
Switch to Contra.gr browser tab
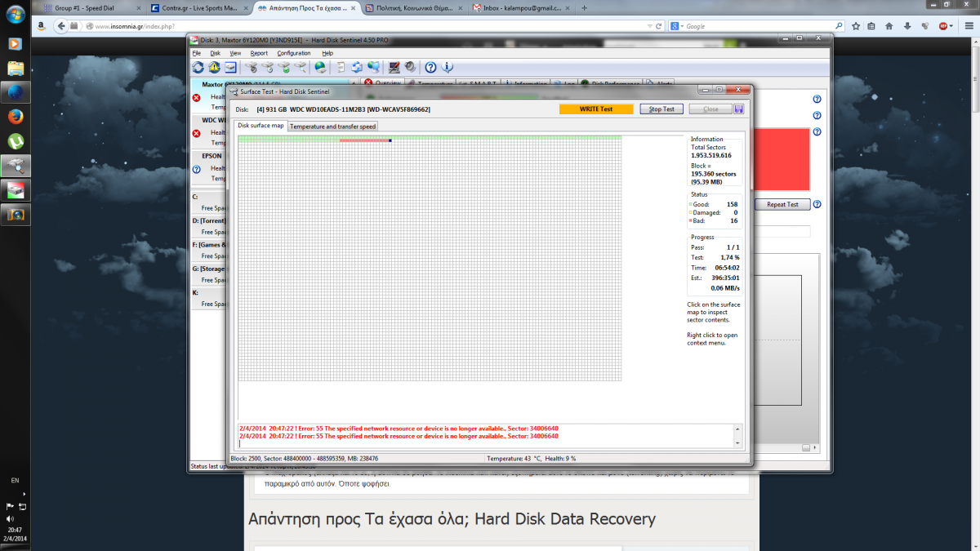tap(199, 7)
